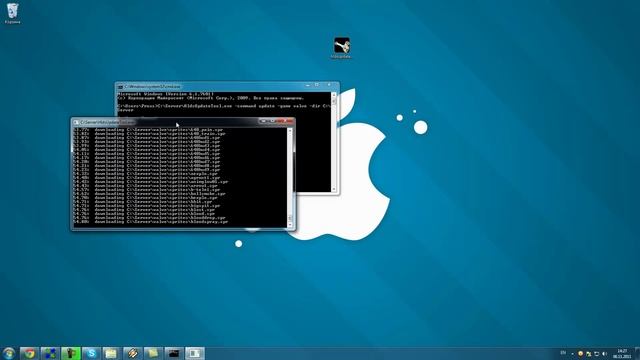Maximize the background cmd.exe window
Screen dimensions: 640x360
[317, 85]
